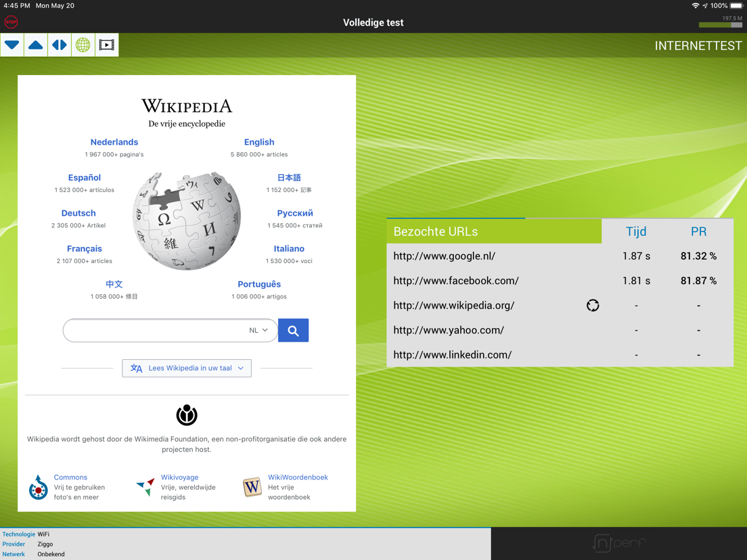Select the http://www.linkedin.com/ row
The width and height of the screenshot is (747, 560).
coord(560,355)
